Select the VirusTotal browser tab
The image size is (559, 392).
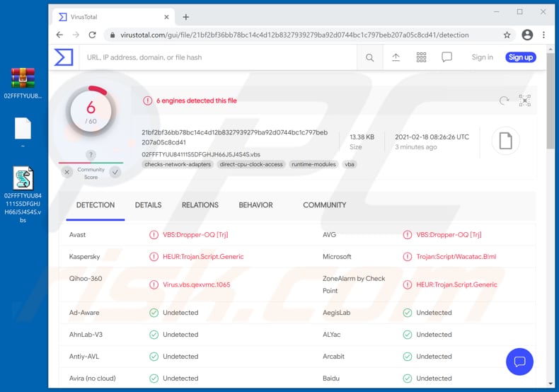(113, 17)
